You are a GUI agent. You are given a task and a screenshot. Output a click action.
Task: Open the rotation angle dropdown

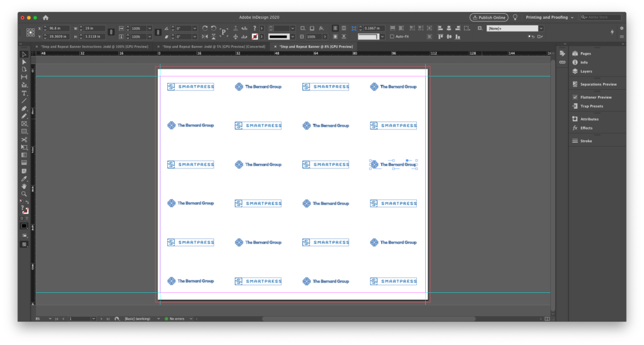click(195, 28)
